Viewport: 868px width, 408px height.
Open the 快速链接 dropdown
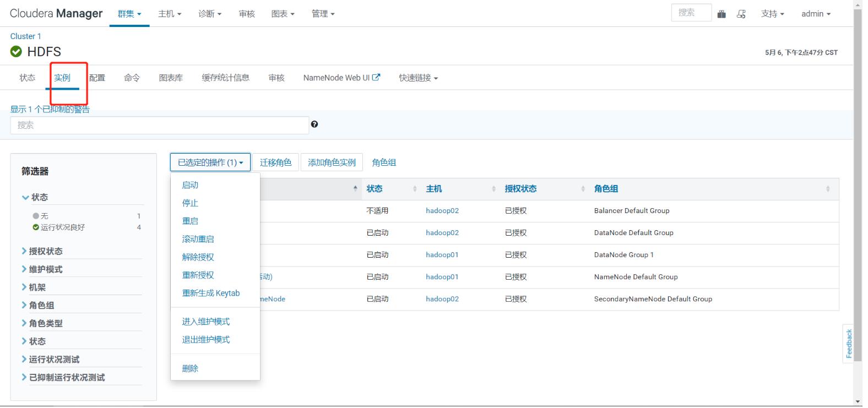coord(419,78)
